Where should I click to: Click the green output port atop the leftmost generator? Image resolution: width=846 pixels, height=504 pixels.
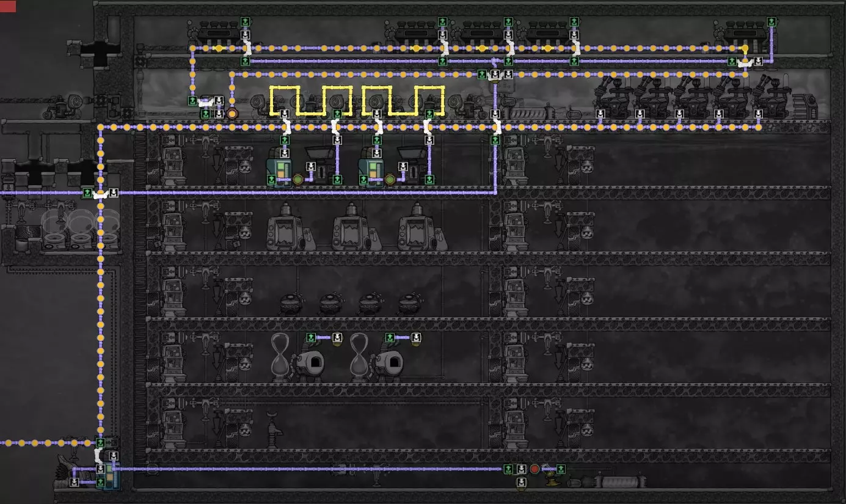tap(245, 22)
